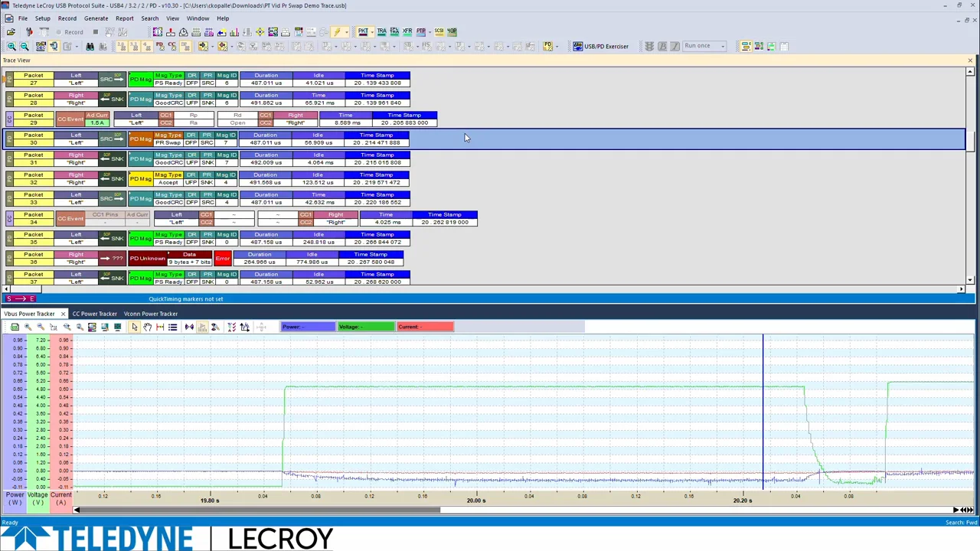This screenshot has width=980, height=551.
Task: Click the bowtie marker icon in tracker toolbar
Action: 189,328
